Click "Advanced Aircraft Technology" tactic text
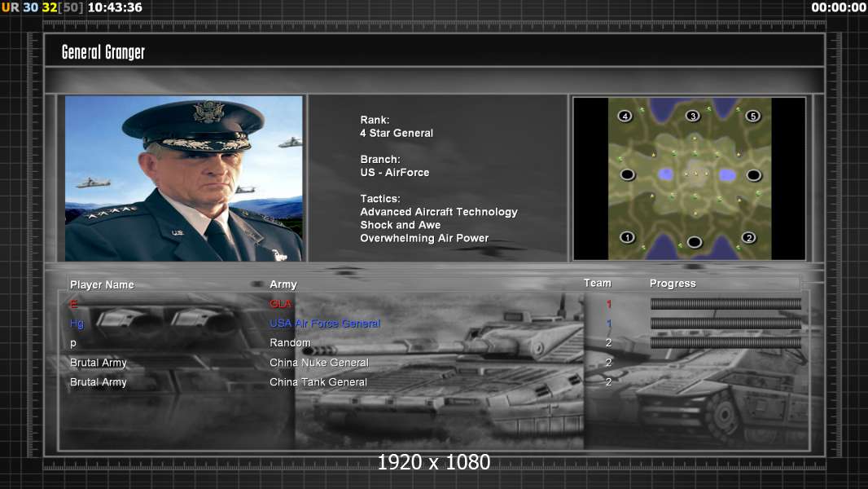Viewport: 868px width, 489px height. [x=439, y=212]
